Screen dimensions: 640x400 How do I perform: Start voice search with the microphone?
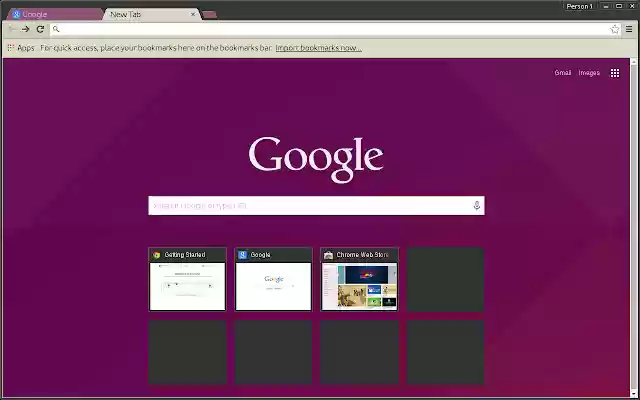(x=477, y=205)
